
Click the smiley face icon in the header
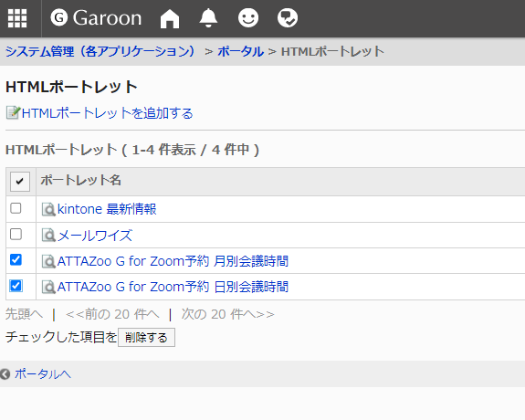(x=248, y=17)
